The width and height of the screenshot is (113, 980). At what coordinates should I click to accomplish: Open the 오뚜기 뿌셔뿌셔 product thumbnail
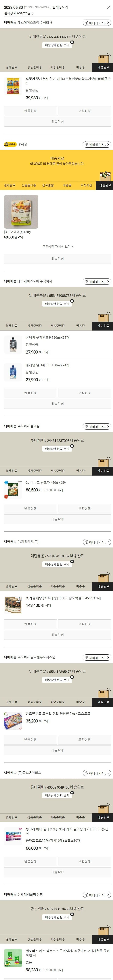(13, 86)
